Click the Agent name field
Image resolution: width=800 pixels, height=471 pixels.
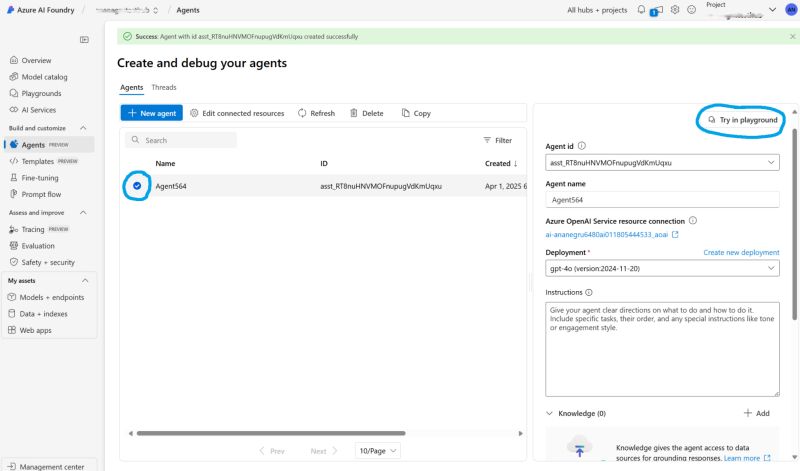pos(662,200)
